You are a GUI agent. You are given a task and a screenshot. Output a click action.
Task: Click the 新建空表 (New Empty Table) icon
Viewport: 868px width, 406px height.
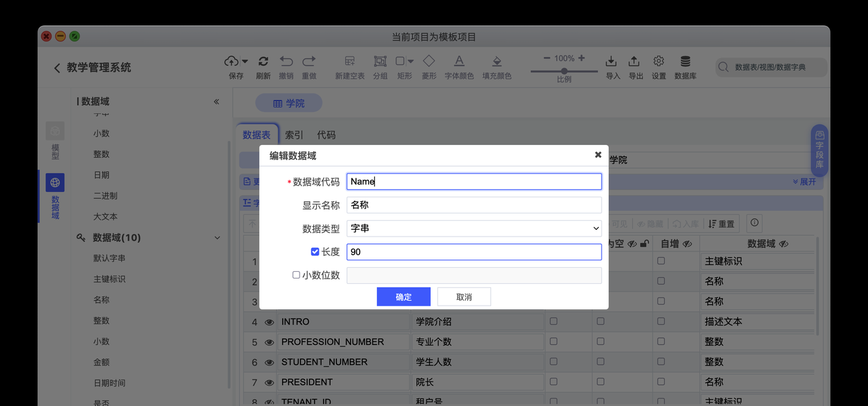click(x=349, y=61)
